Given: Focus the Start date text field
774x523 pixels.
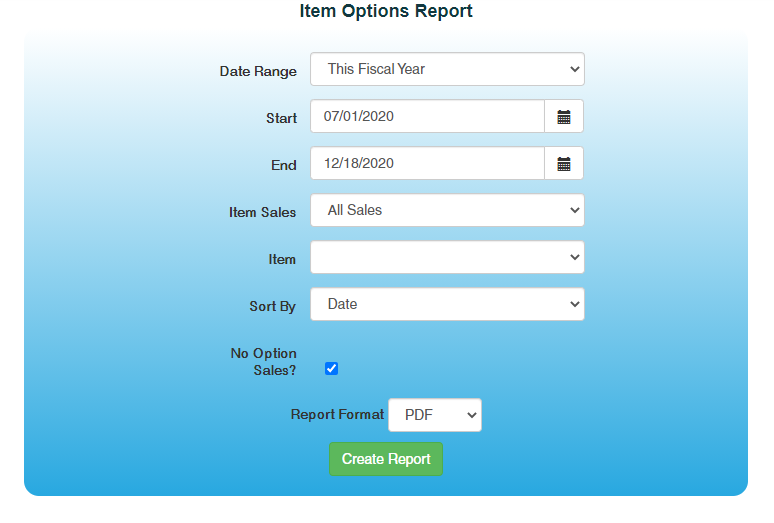Looking at the screenshot, I should (427, 117).
